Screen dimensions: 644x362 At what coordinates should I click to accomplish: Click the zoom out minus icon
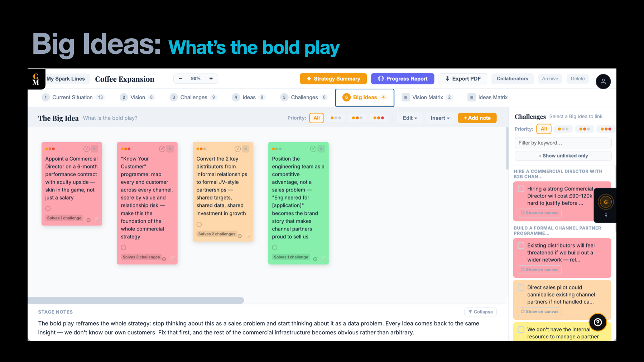pos(181,78)
